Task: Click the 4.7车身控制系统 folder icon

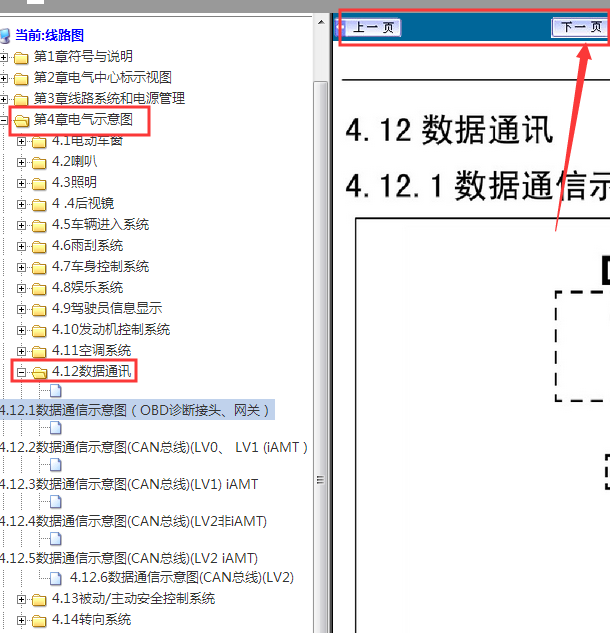Action: click(39, 268)
